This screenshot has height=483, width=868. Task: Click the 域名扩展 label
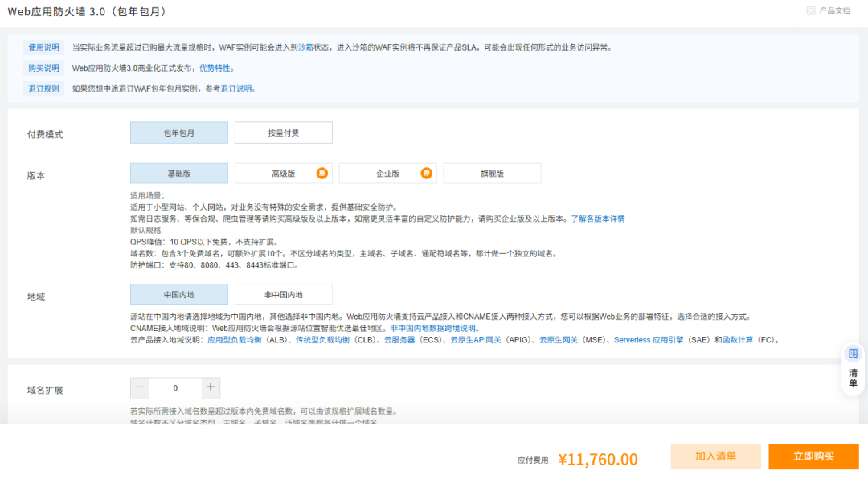45,390
